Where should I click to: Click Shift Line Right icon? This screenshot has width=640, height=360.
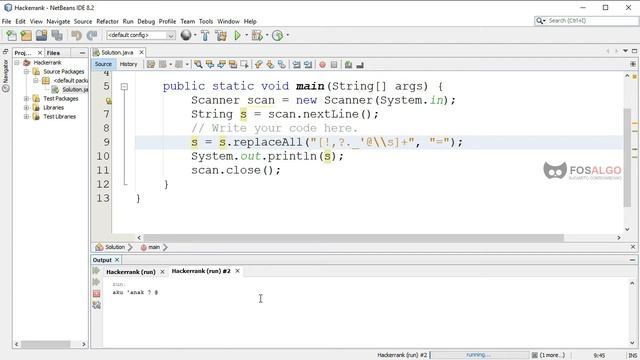[x=308, y=64]
